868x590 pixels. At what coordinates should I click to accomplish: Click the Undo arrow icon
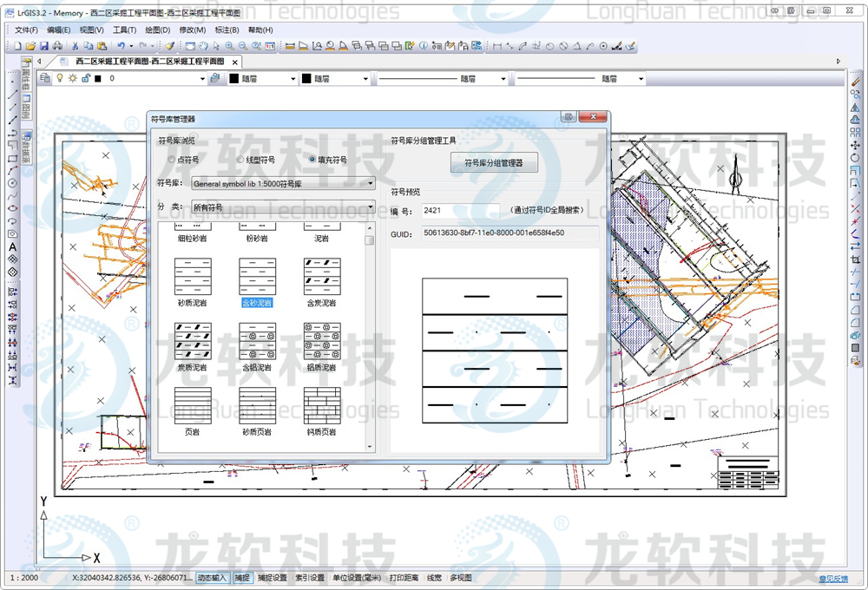pyautogui.click(x=121, y=46)
